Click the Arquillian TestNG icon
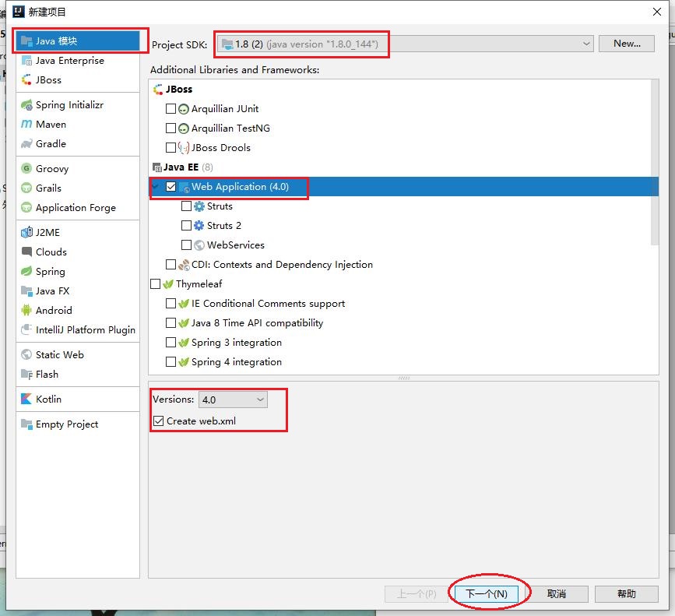This screenshot has width=675, height=616. 184,128
